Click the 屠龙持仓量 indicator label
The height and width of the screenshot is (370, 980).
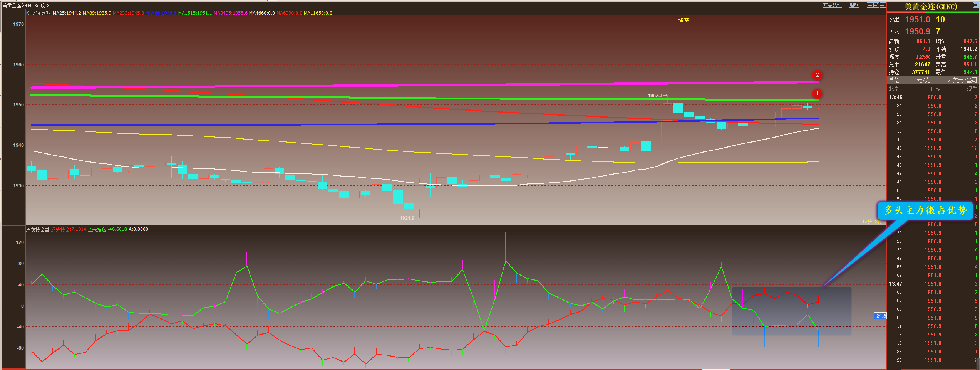pyautogui.click(x=38, y=229)
